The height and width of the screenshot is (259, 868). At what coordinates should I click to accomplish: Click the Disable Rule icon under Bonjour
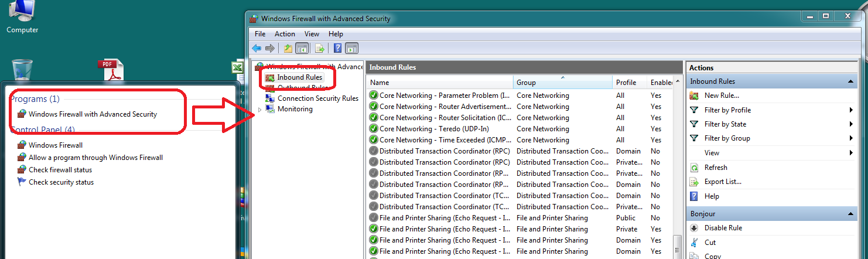point(694,228)
